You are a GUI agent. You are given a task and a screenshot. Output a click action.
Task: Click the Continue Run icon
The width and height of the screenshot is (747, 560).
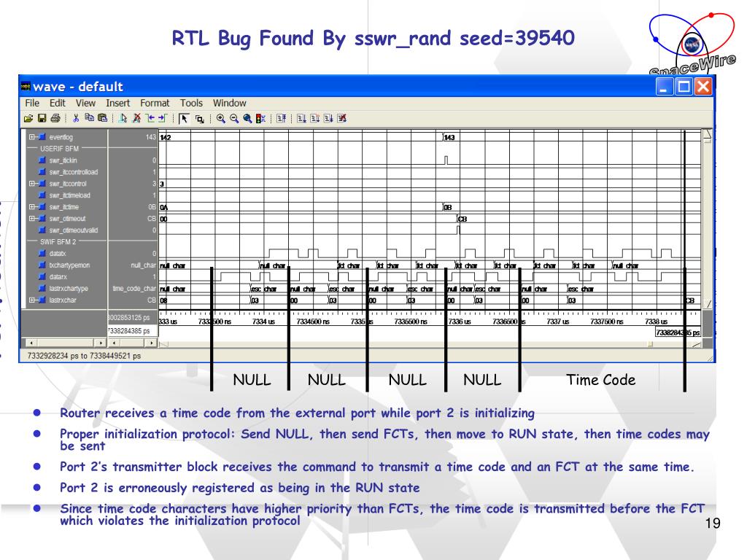pyautogui.click(x=315, y=119)
